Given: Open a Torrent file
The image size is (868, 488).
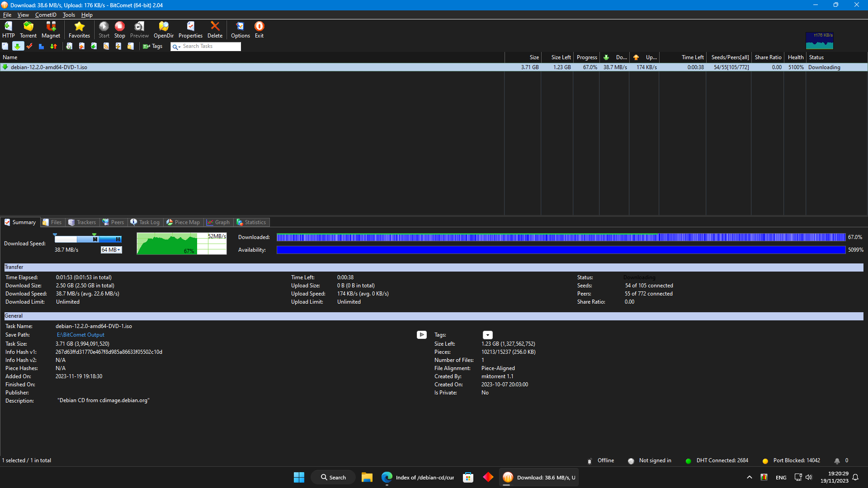Looking at the screenshot, I should 28,30.
